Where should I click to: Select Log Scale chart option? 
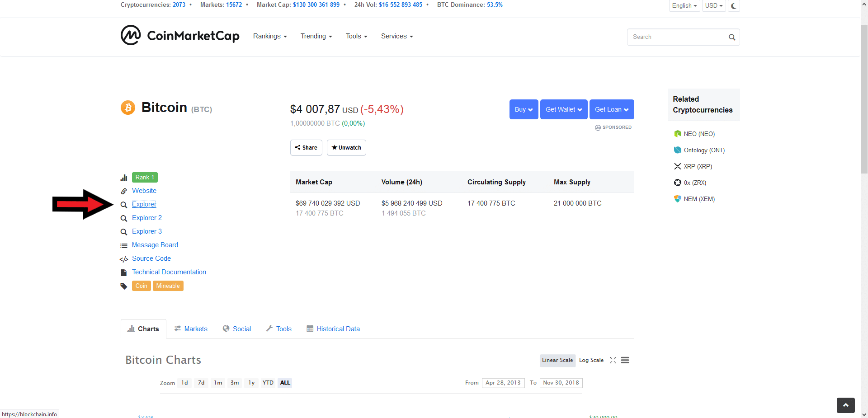tap(591, 360)
